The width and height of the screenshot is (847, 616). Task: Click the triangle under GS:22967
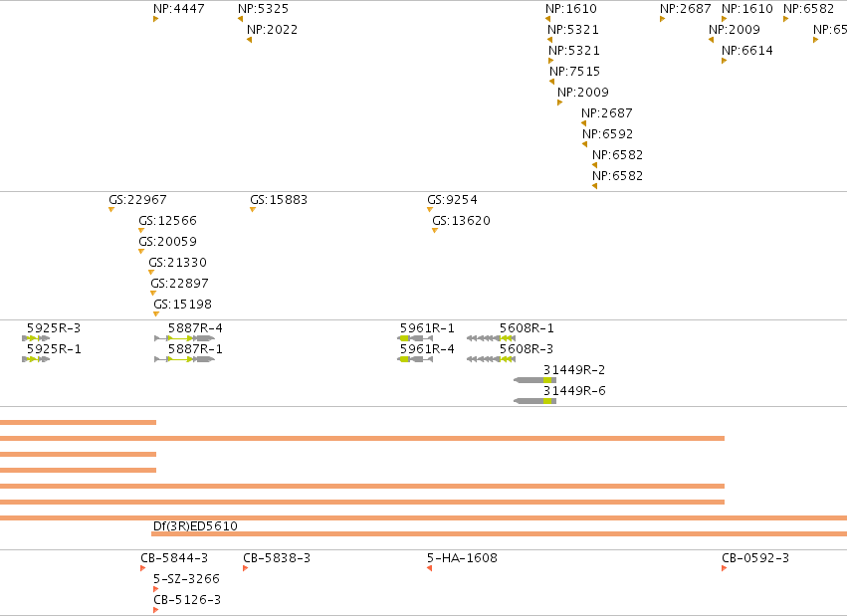tap(111, 209)
